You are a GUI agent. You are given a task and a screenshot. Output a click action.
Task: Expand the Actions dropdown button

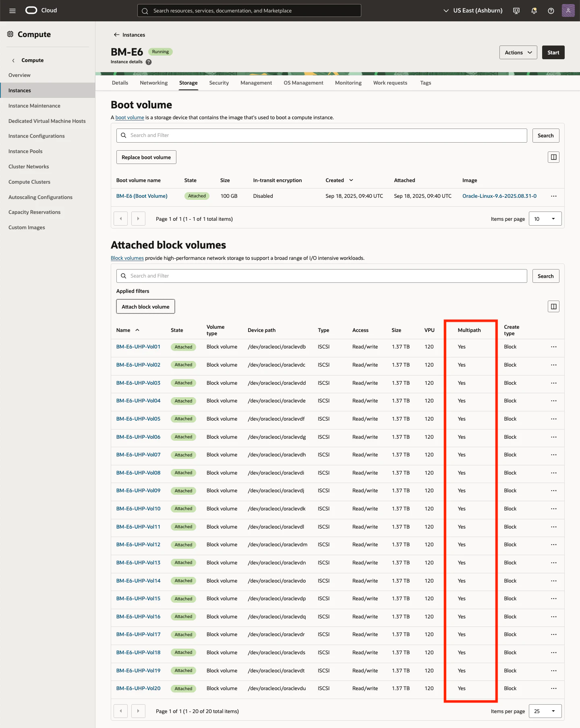(x=518, y=52)
